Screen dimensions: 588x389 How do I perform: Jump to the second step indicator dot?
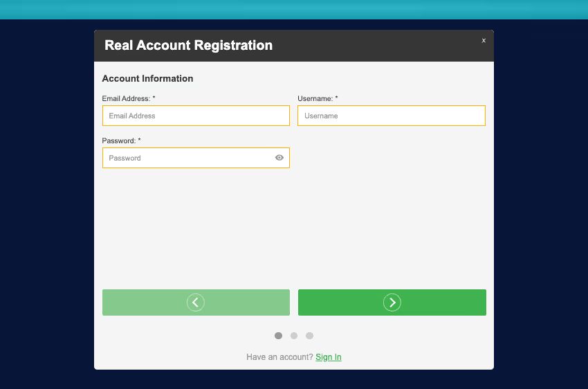click(x=294, y=336)
